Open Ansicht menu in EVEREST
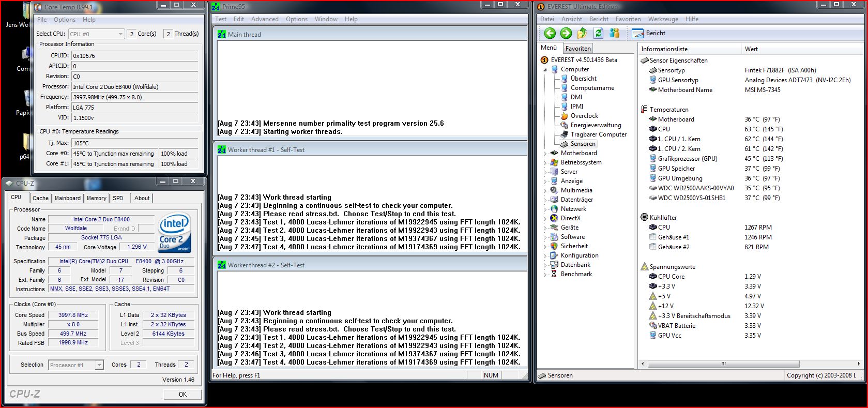 (x=572, y=19)
